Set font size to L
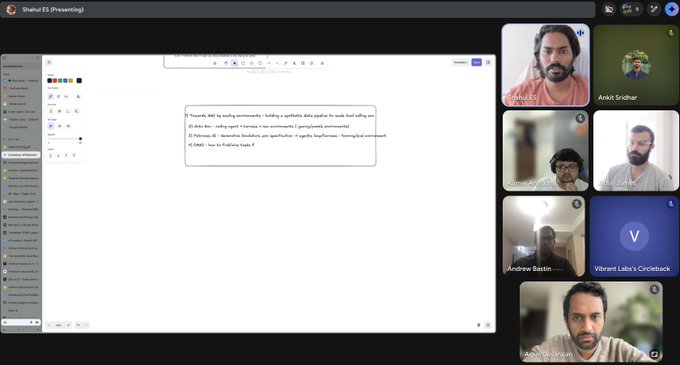Viewport: 680px width, 365px height. pyautogui.click(x=68, y=111)
